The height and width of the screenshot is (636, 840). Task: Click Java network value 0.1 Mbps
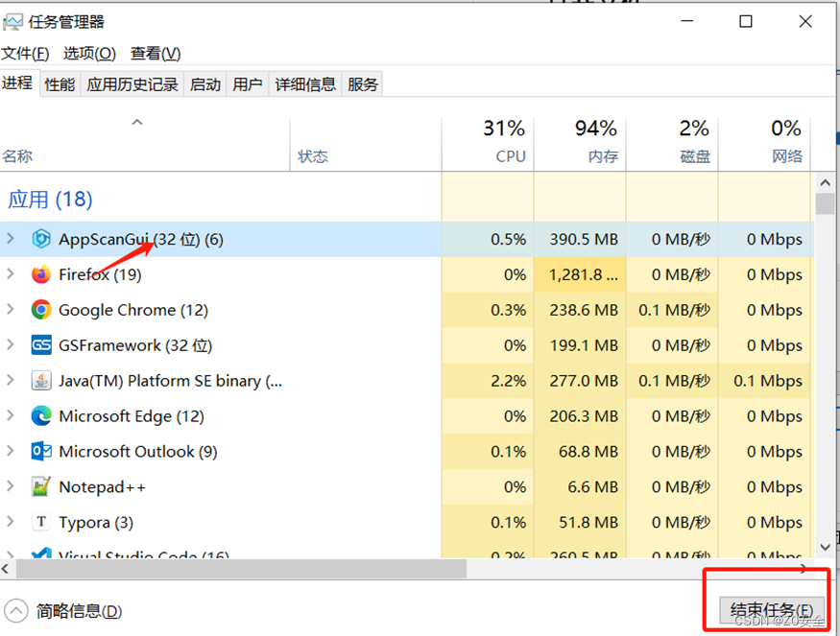click(x=768, y=381)
